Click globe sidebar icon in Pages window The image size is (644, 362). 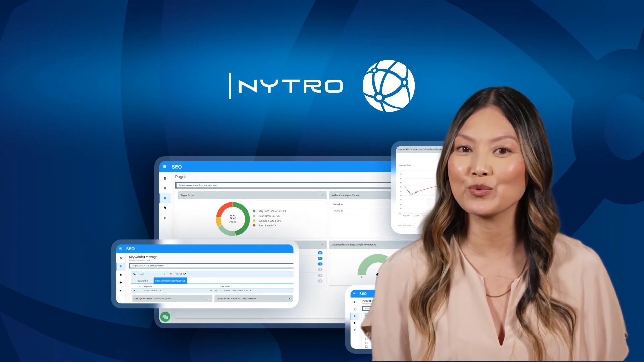click(165, 178)
